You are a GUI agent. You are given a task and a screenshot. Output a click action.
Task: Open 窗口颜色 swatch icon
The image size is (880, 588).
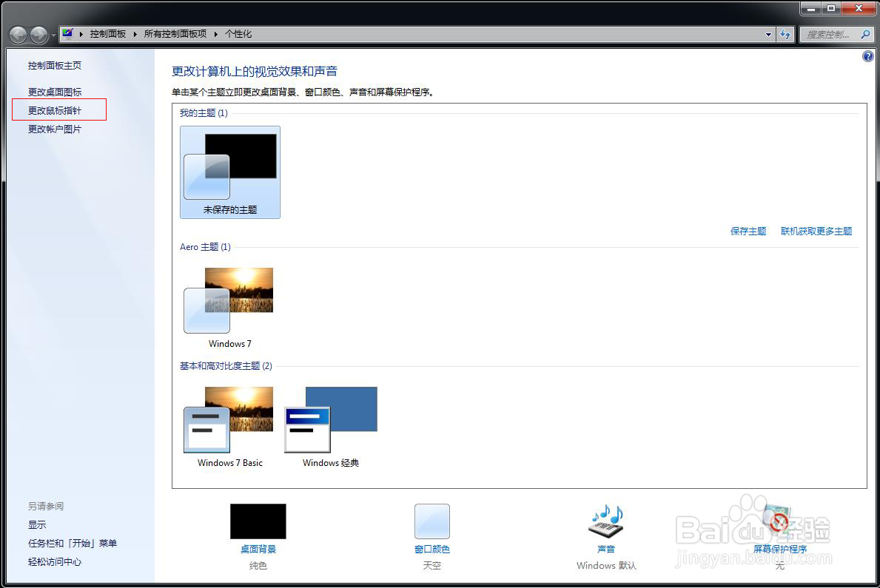pos(432,521)
